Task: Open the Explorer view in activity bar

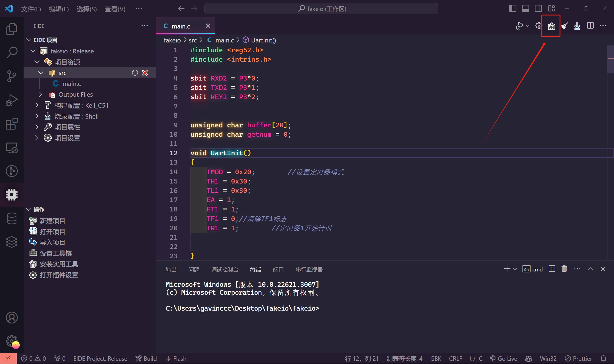Action: 12,29
